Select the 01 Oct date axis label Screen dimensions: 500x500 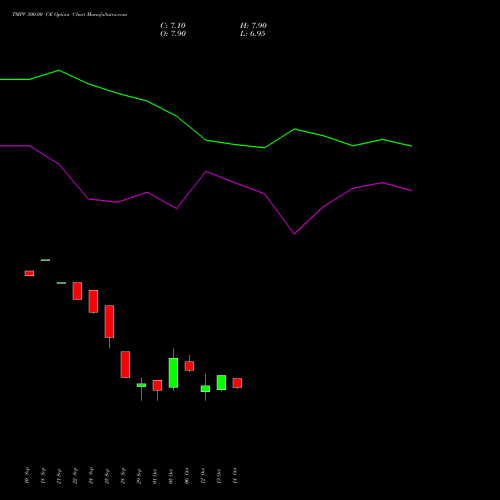pos(155,476)
